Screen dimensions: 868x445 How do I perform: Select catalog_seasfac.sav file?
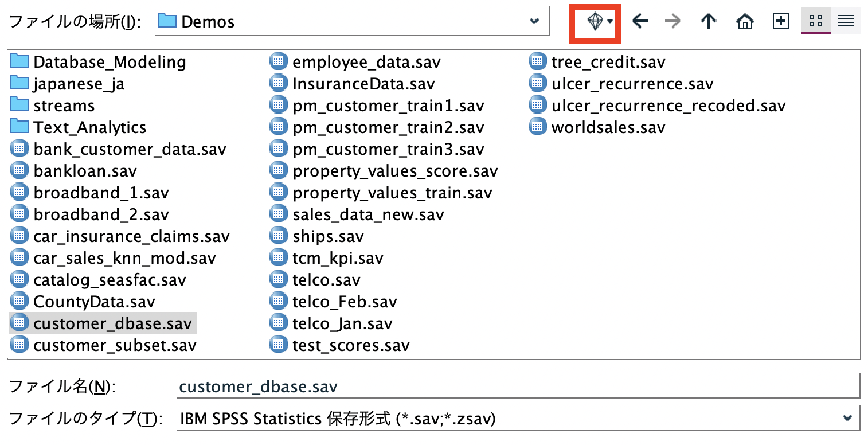pos(99,280)
